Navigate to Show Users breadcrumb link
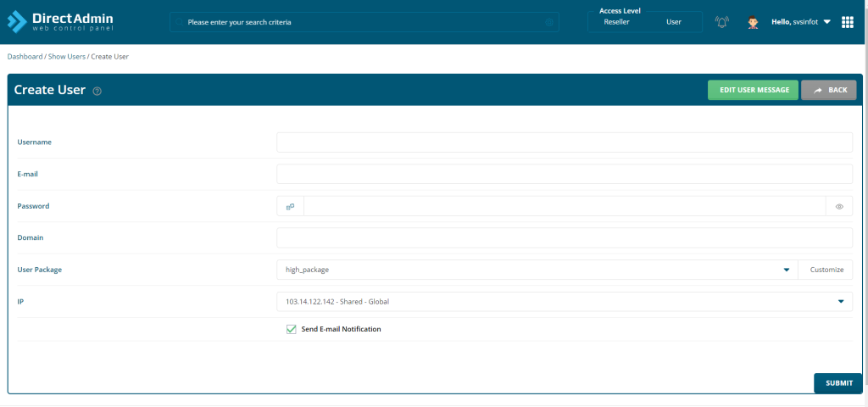The height and width of the screenshot is (407, 868). click(66, 56)
